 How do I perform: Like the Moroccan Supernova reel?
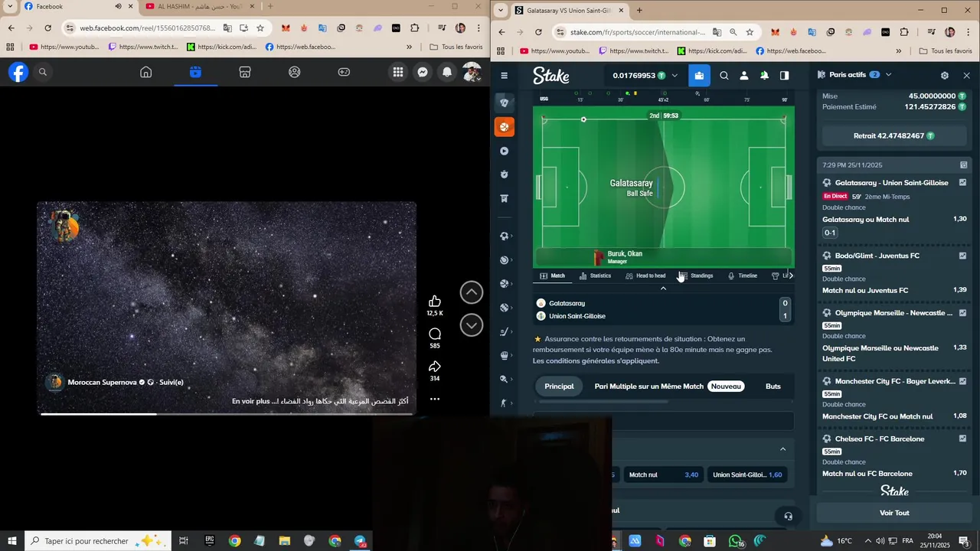[435, 301]
